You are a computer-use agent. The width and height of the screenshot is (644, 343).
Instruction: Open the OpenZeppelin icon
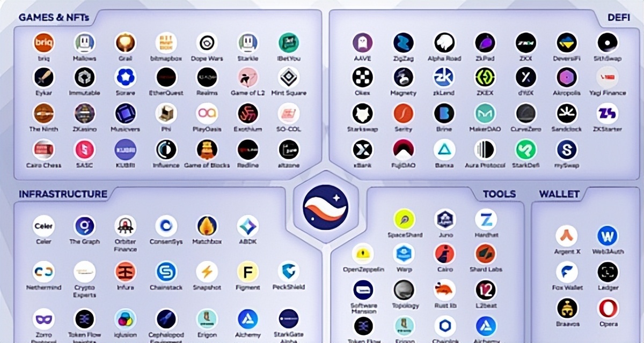[363, 254]
